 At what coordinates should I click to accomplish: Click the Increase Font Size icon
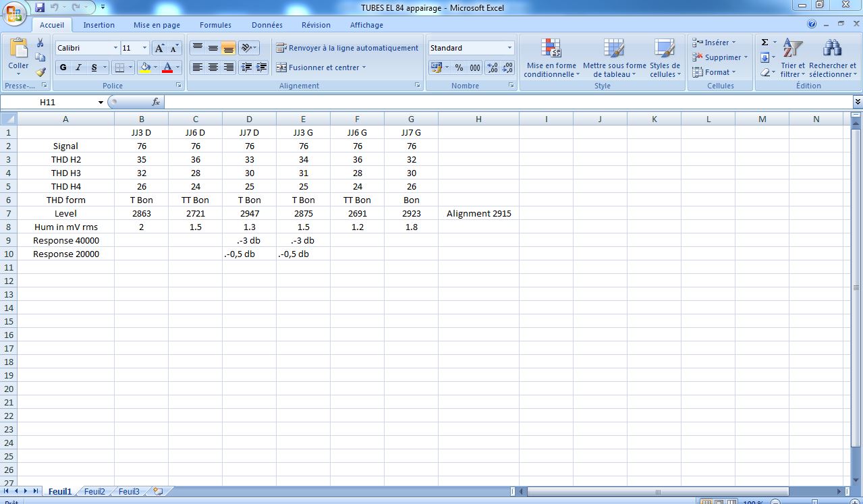(x=159, y=48)
